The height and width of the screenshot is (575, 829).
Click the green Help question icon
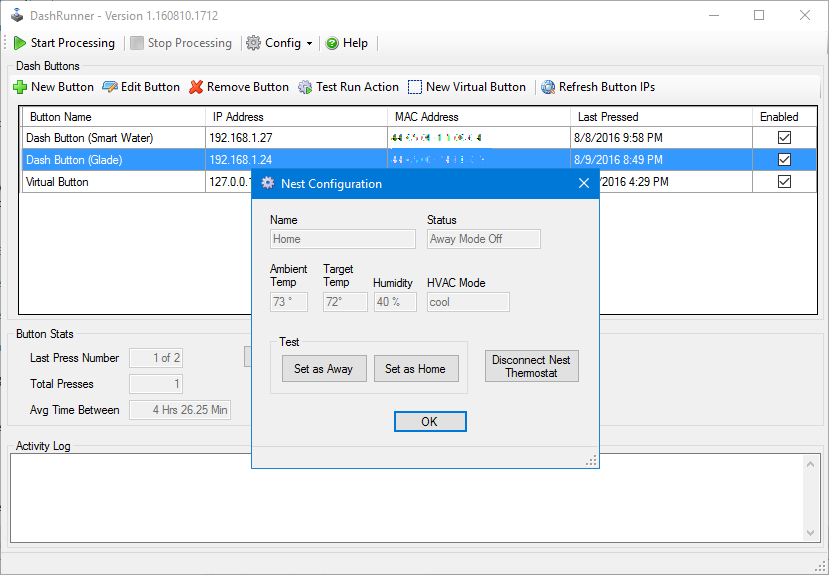332,43
